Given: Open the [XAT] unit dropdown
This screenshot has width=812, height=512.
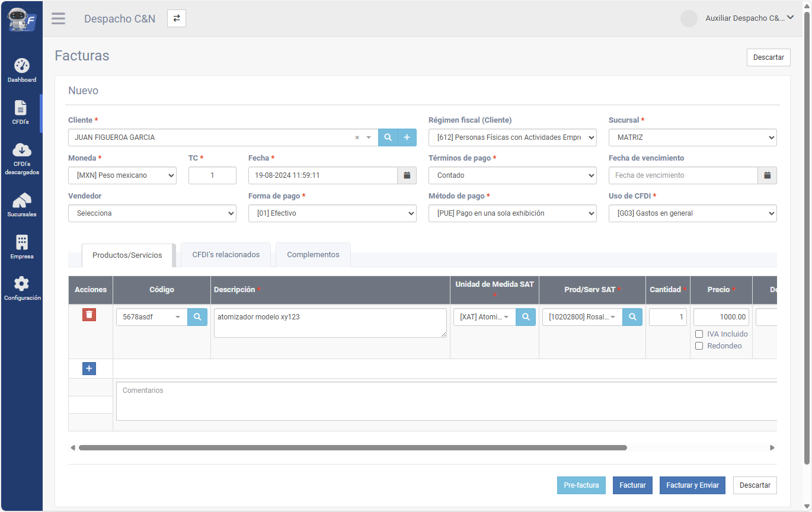Looking at the screenshot, I should click(x=485, y=317).
